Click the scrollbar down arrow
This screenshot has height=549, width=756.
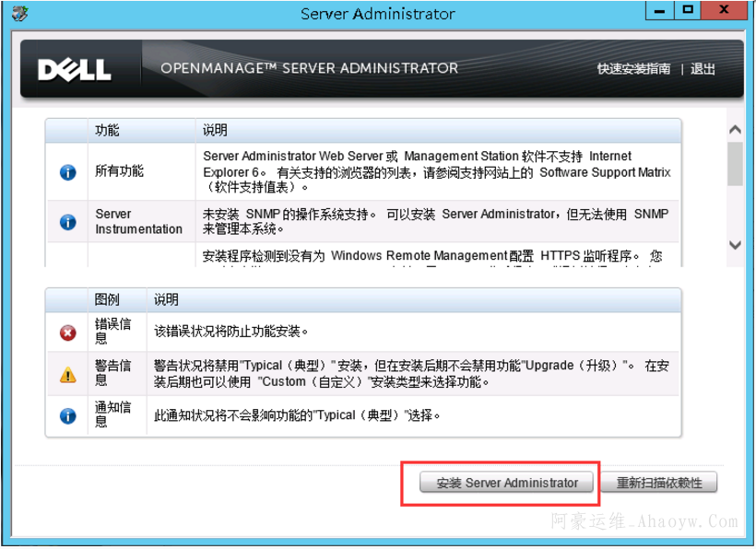735,245
